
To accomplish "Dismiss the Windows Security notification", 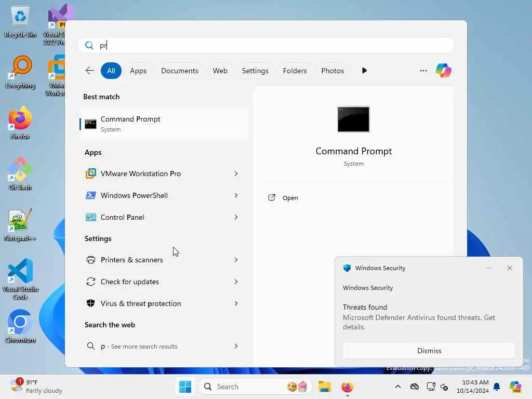I will (x=429, y=351).
